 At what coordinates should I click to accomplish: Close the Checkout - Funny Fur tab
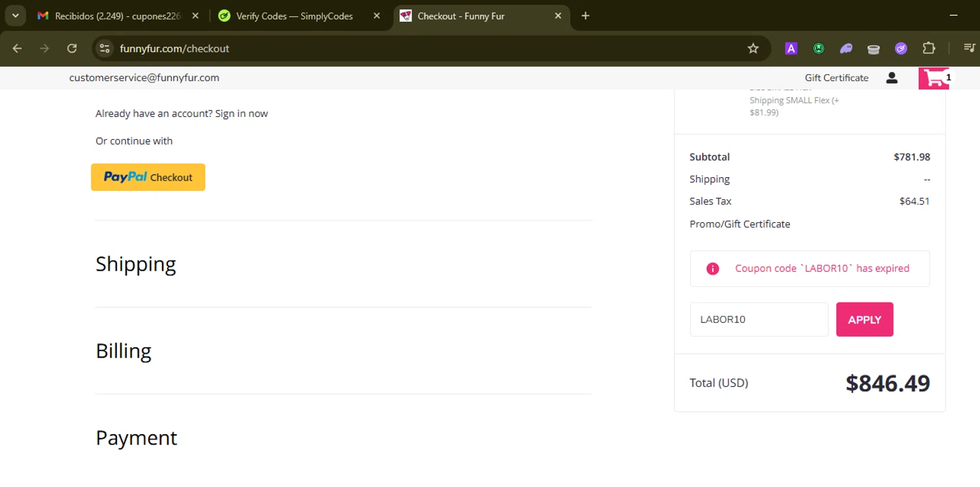coord(558,16)
